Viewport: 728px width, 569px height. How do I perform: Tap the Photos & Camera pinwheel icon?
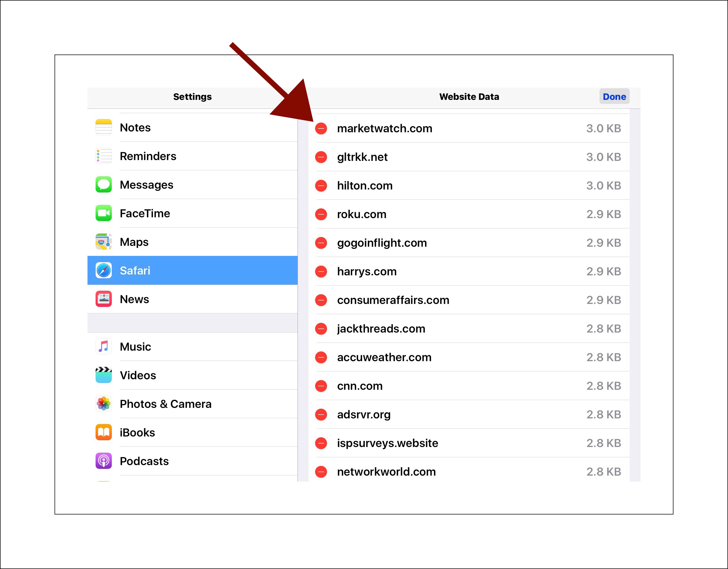coord(103,404)
